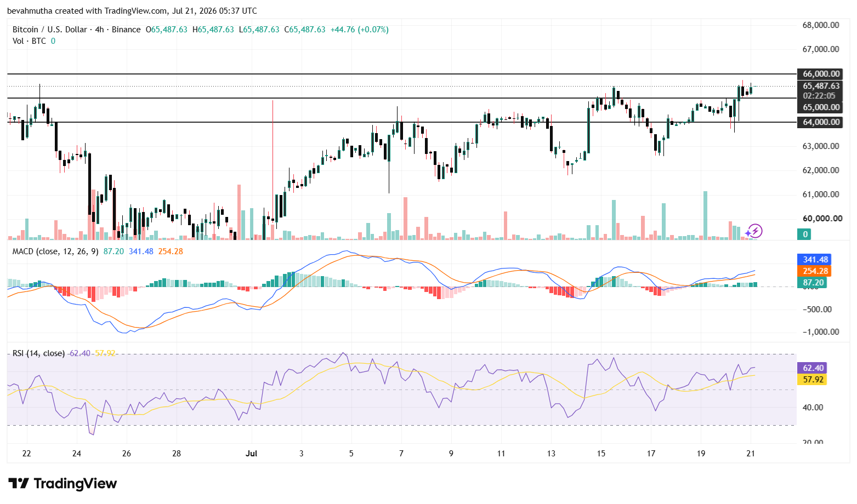Viewport: 857px width, 504px height.
Task: Click date 5 on the time axis
Action: click(351, 454)
